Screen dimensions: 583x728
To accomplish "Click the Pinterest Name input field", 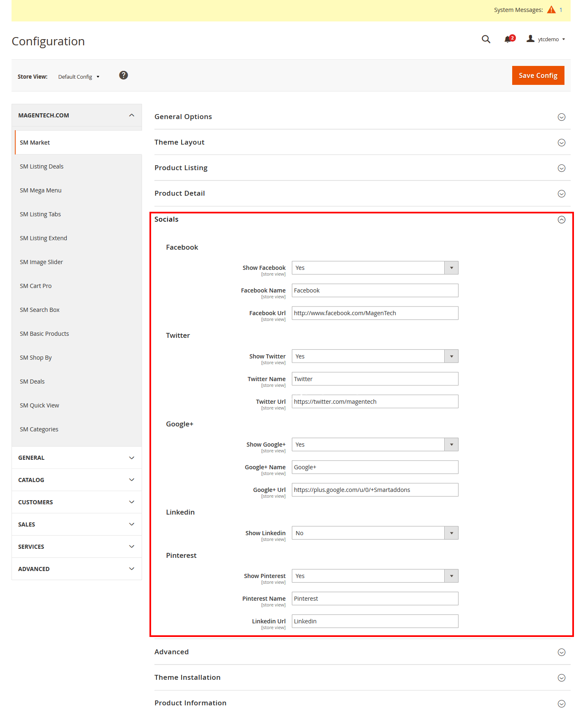I will tap(375, 599).
